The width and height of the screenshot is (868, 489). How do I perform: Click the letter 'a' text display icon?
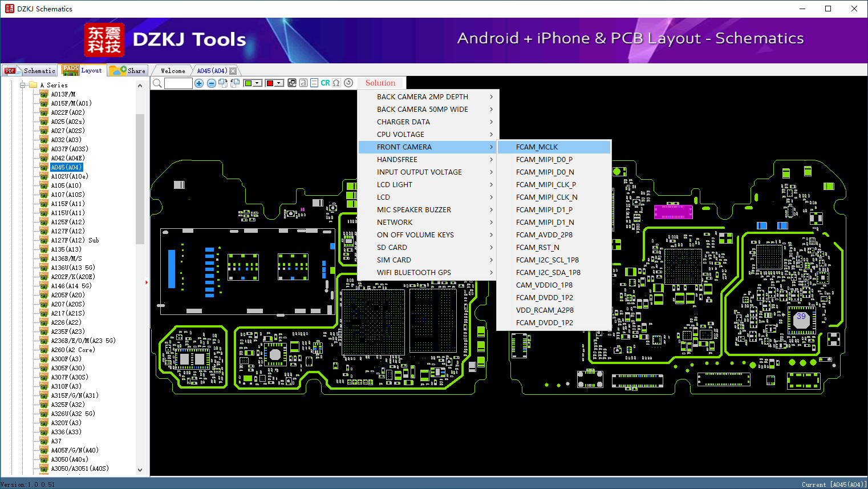pos(303,83)
